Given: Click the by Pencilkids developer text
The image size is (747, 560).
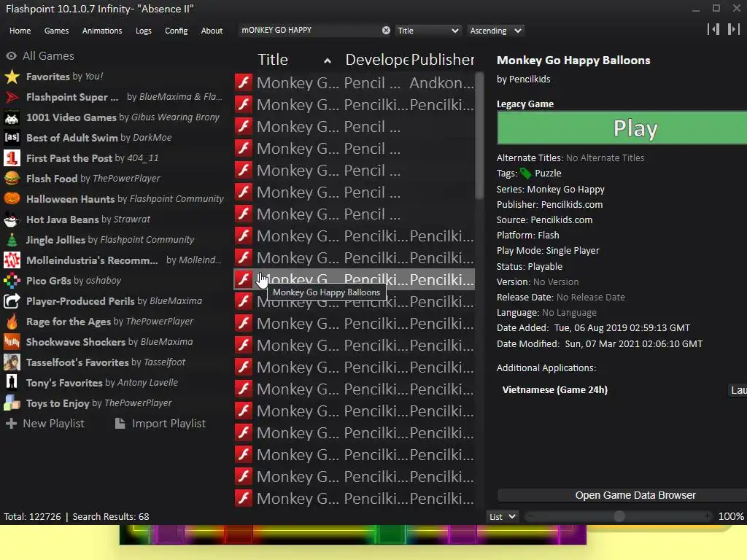Looking at the screenshot, I should click(x=523, y=79).
